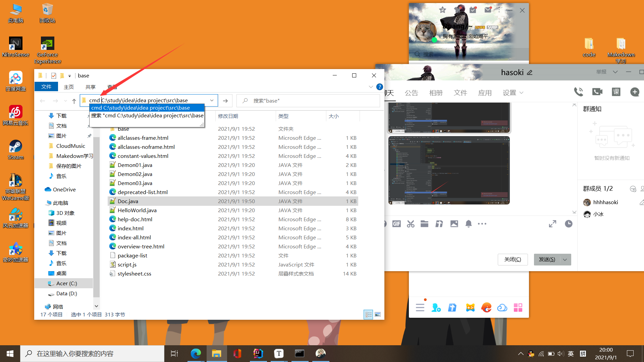Click the star icon in QQ main panel header
644x362 pixels.
(442, 10)
